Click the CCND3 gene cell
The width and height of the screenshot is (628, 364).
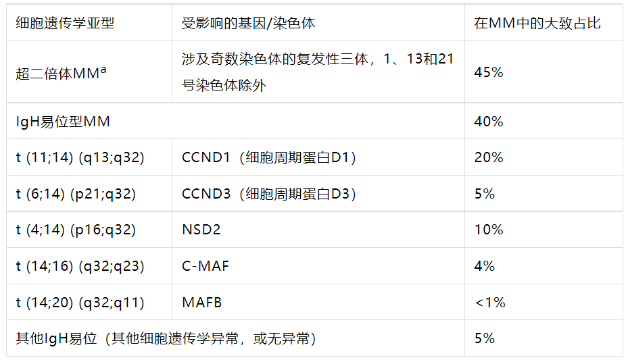pos(269,194)
